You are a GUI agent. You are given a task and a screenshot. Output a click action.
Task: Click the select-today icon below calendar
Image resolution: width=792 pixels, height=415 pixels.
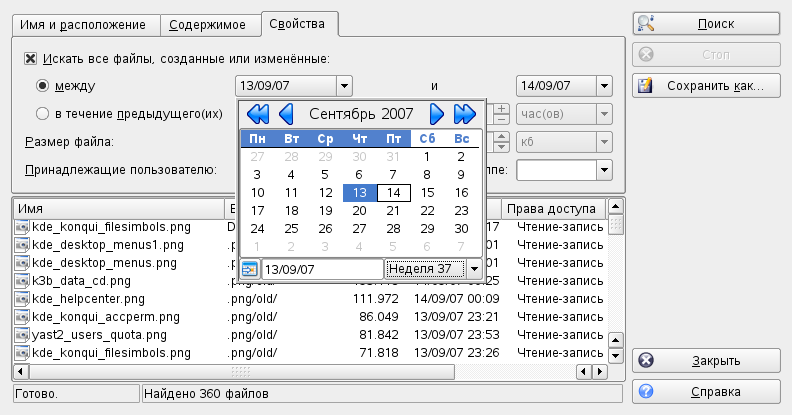pos(250,269)
